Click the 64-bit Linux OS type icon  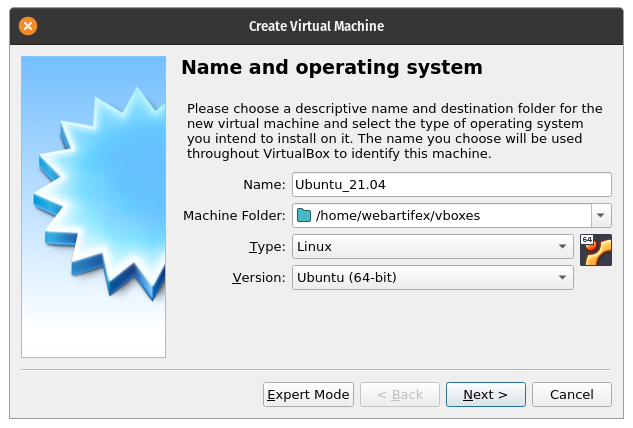[x=595, y=249]
